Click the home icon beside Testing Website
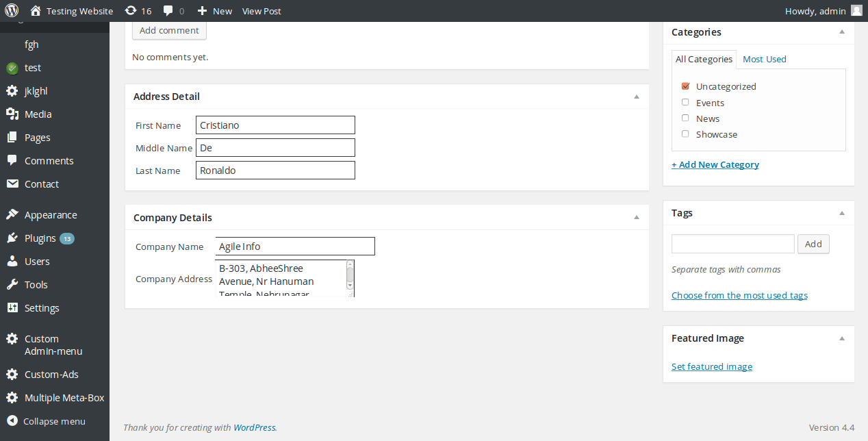 click(36, 11)
